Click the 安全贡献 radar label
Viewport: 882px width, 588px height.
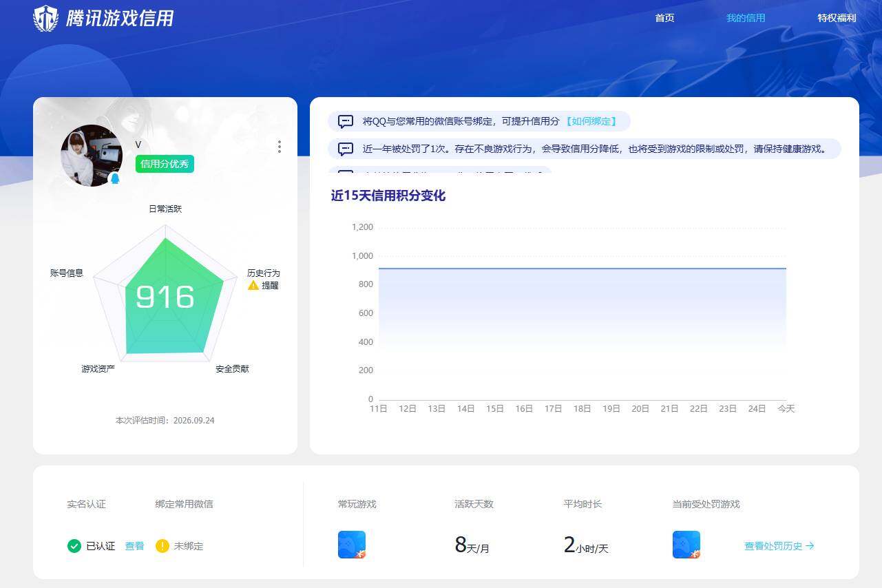232,369
